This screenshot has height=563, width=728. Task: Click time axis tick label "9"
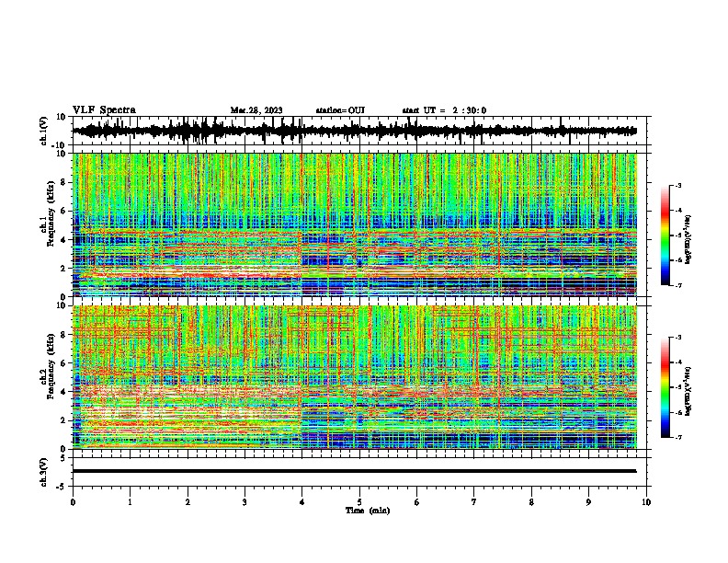pos(588,502)
